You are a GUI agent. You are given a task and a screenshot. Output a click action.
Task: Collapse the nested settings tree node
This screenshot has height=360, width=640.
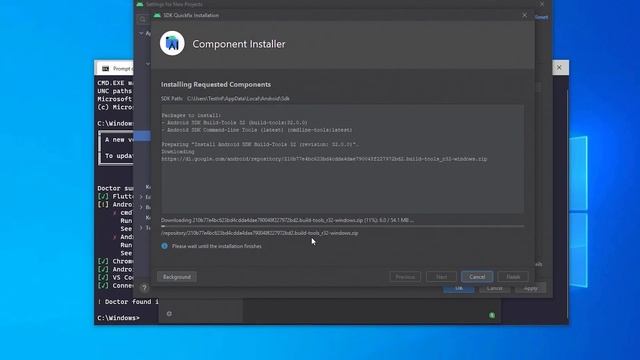(x=148, y=64)
